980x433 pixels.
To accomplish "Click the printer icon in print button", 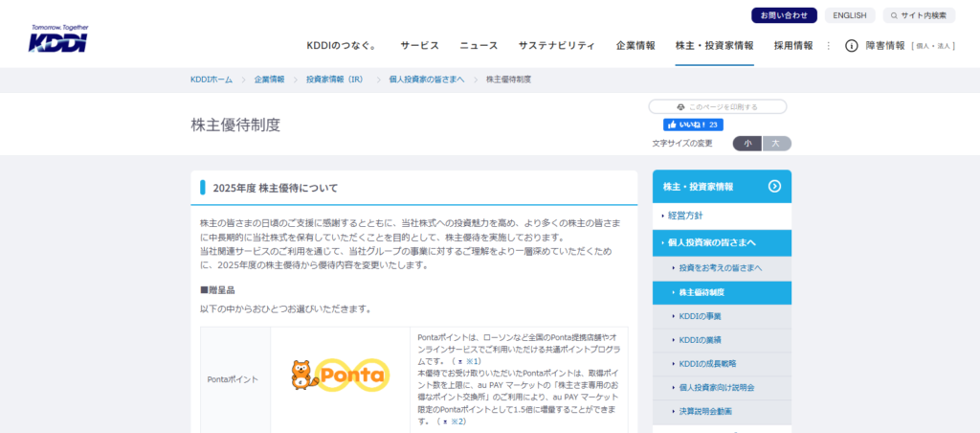I will [680, 107].
